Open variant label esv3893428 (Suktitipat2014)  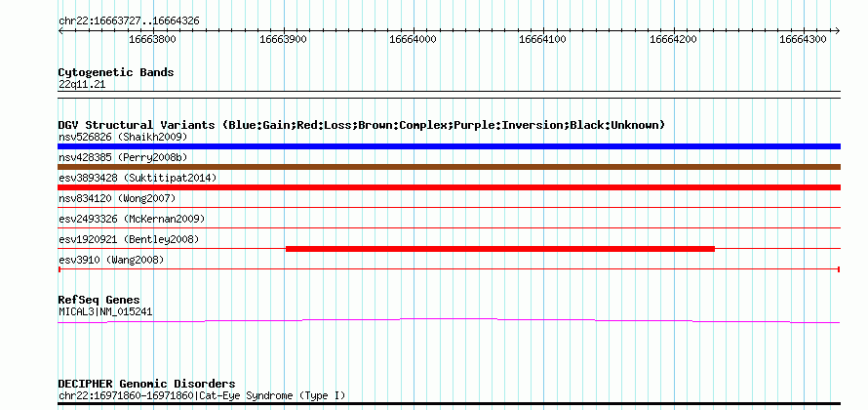[138, 178]
